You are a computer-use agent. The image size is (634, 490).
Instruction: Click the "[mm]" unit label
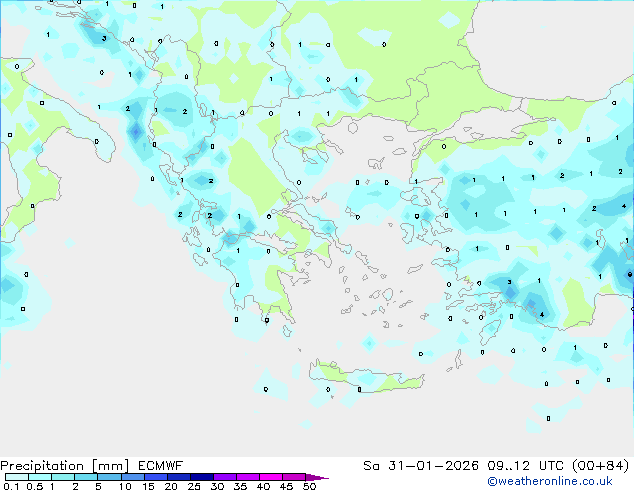coord(111,466)
